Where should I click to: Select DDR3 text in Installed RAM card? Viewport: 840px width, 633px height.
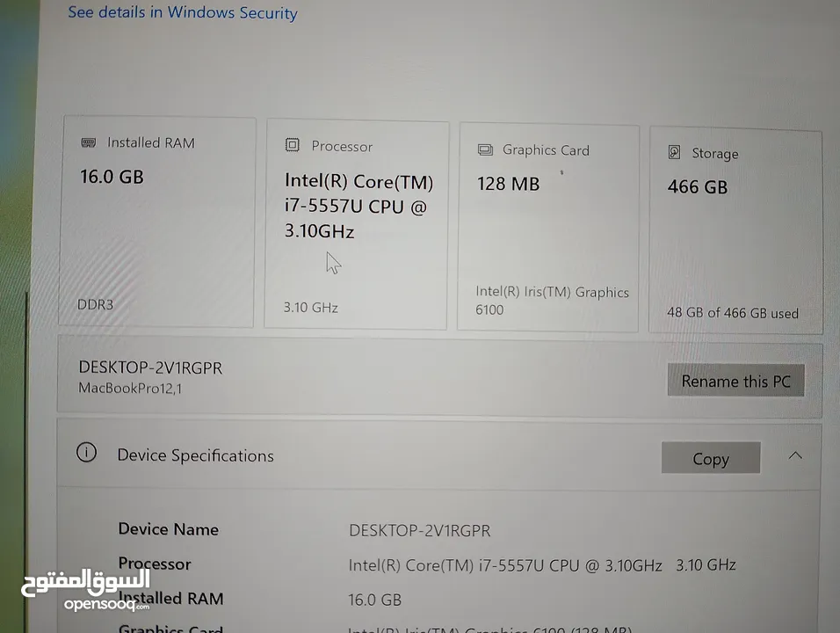pyautogui.click(x=96, y=304)
